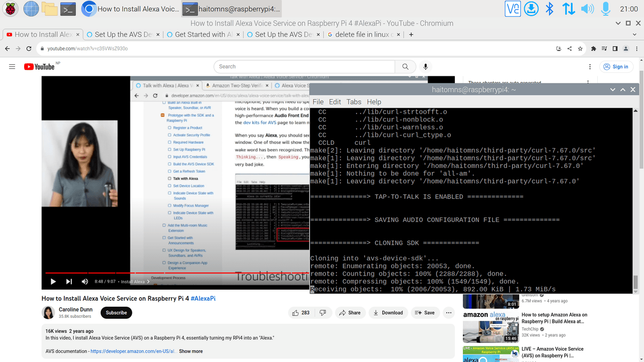Open the terminal File menu
The width and height of the screenshot is (644, 362).
(318, 102)
